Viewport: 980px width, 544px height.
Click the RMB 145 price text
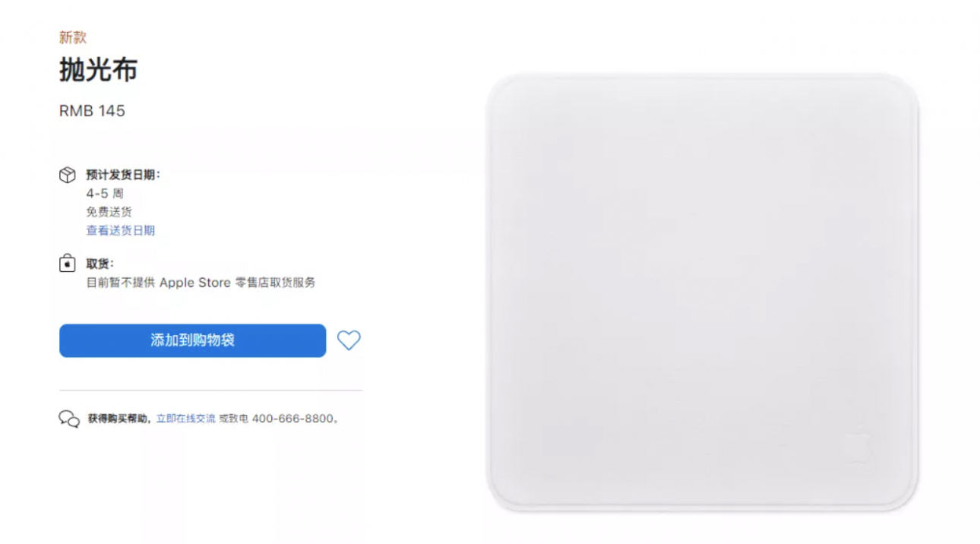pos(92,111)
